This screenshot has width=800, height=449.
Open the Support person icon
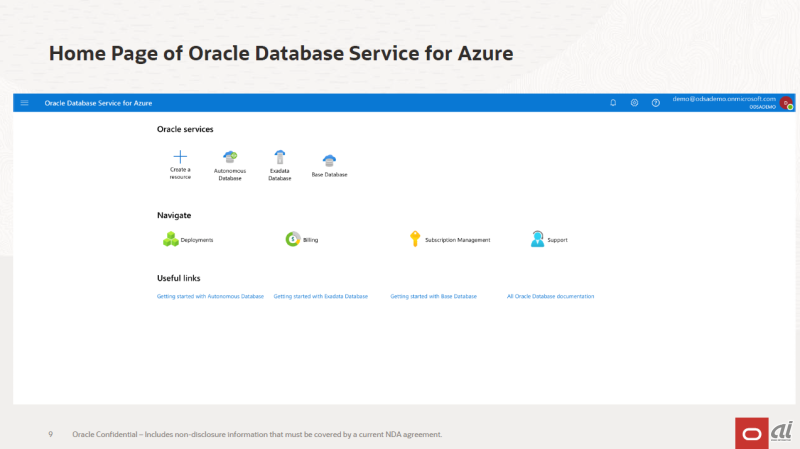[x=538, y=240]
